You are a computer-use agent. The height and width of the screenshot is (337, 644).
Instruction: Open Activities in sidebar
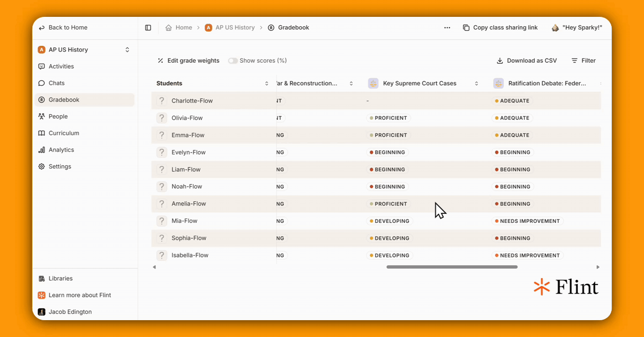pyautogui.click(x=84, y=66)
